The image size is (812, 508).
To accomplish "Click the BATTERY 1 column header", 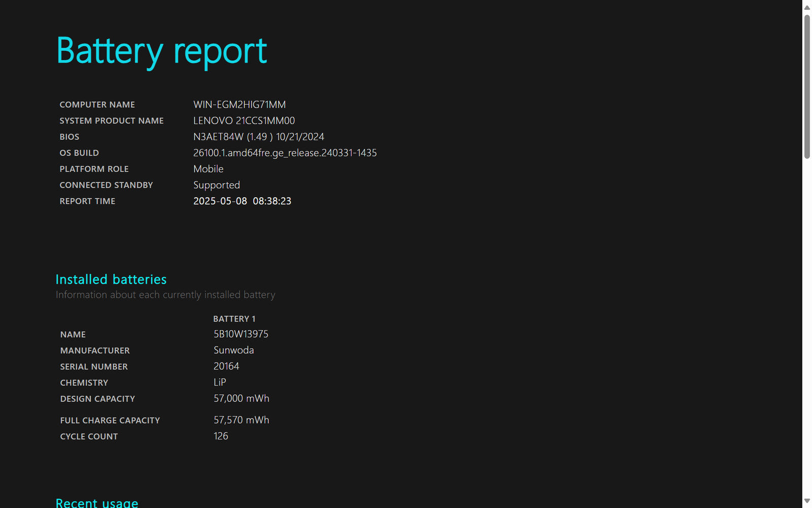I will [x=234, y=319].
